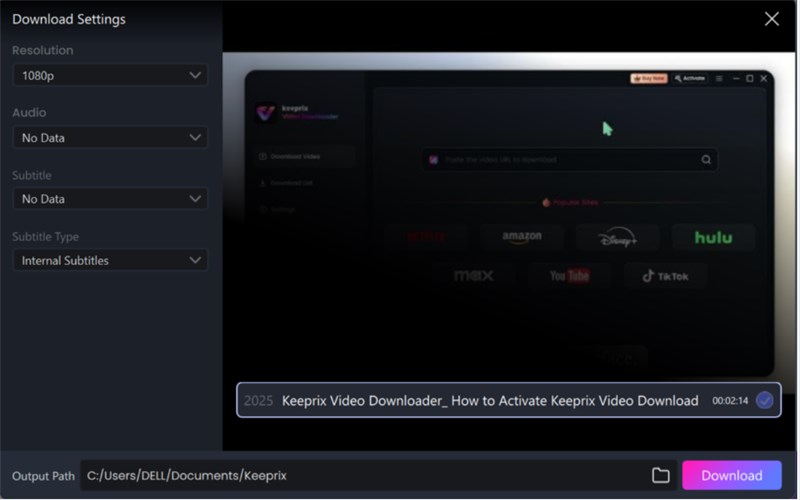The height and width of the screenshot is (500, 800).
Task: Click the 00:02:14 duration text
Action: [732, 402]
